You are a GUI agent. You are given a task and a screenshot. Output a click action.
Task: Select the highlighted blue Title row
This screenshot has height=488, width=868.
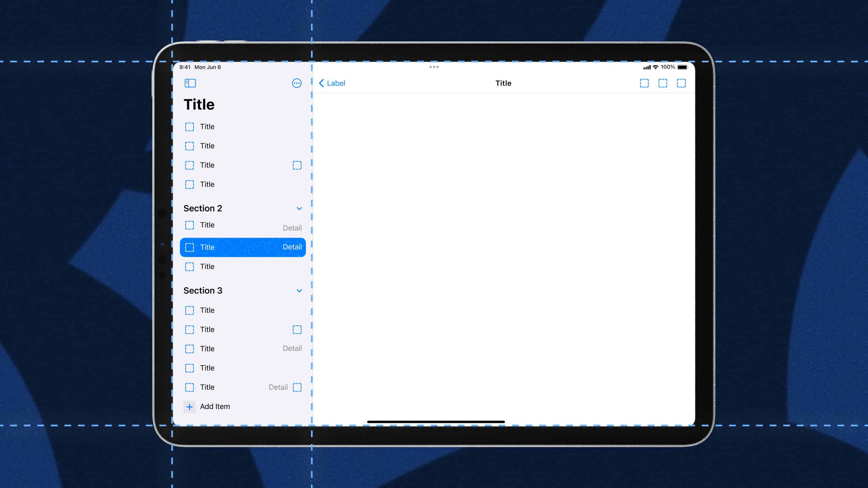(243, 247)
